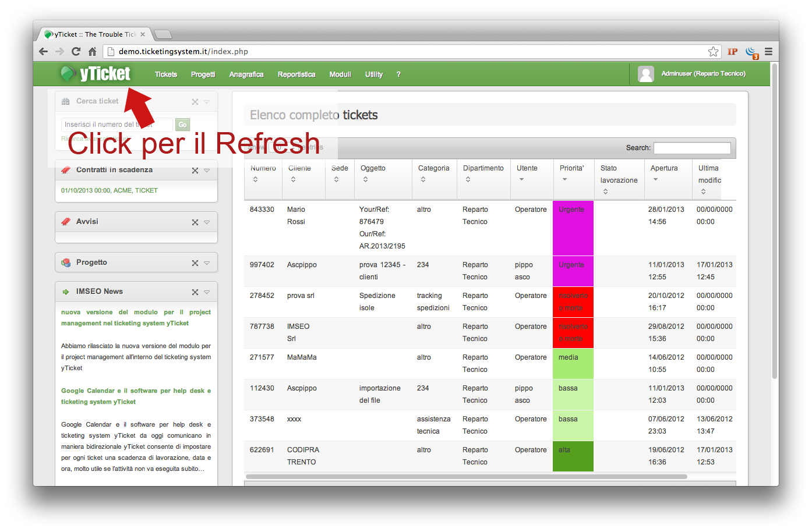Open the Reportistica menu
The height and width of the screenshot is (532, 812).
tap(296, 75)
